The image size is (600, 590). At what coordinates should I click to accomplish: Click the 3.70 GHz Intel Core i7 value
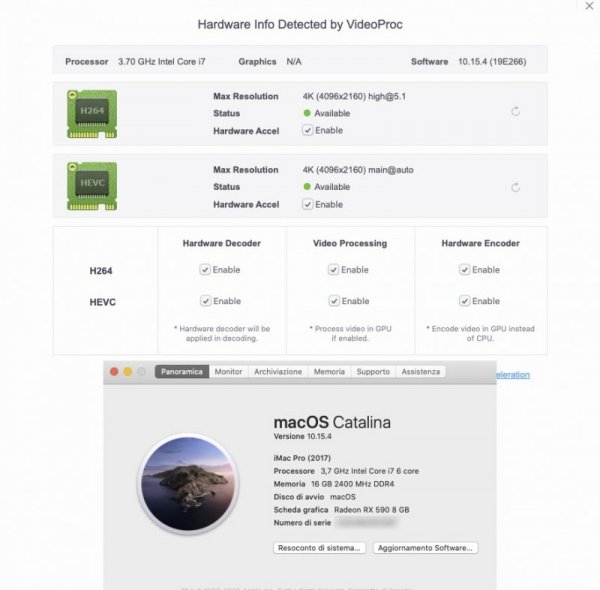point(161,62)
